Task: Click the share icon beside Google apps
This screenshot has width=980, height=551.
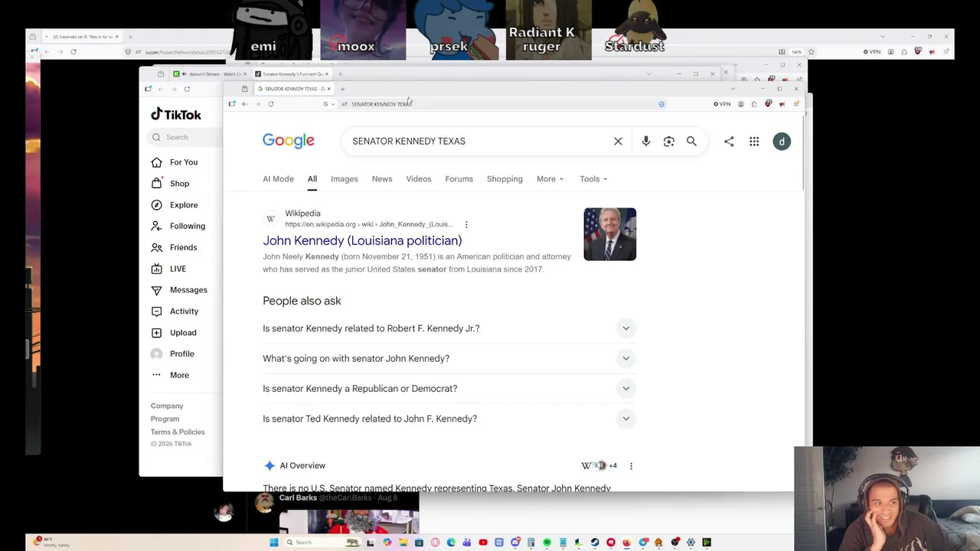Action: pyautogui.click(x=729, y=141)
